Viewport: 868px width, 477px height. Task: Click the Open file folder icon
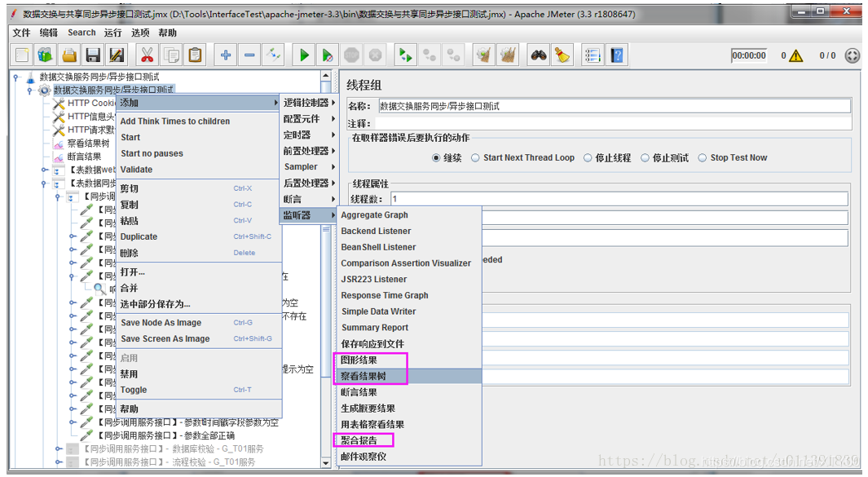pos(69,55)
